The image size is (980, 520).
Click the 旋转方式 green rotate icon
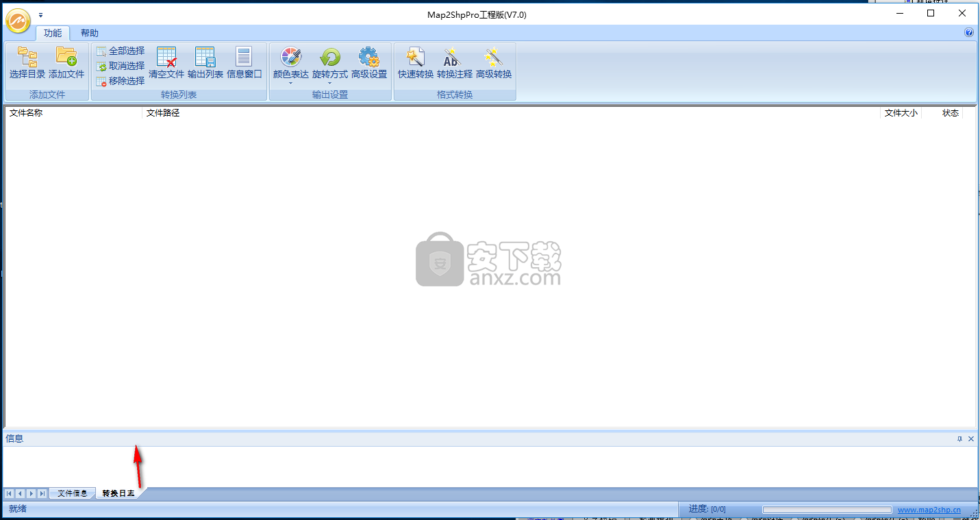pos(330,57)
